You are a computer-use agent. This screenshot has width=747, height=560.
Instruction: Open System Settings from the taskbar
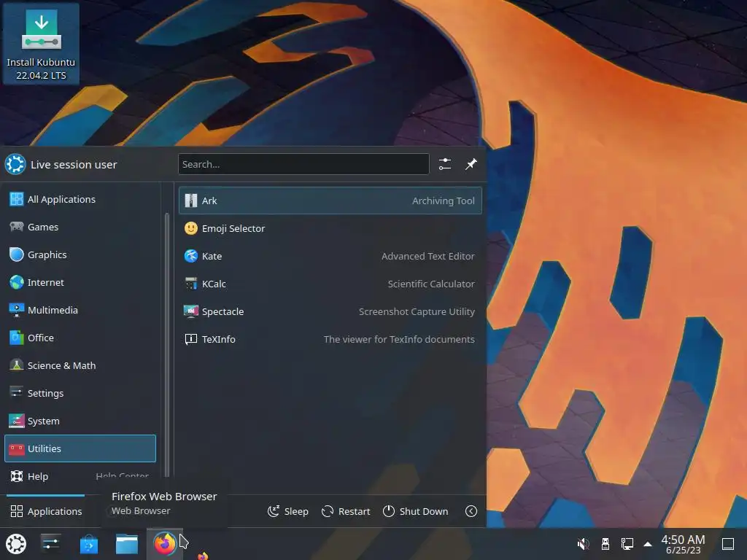pyautogui.click(x=50, y=544)
